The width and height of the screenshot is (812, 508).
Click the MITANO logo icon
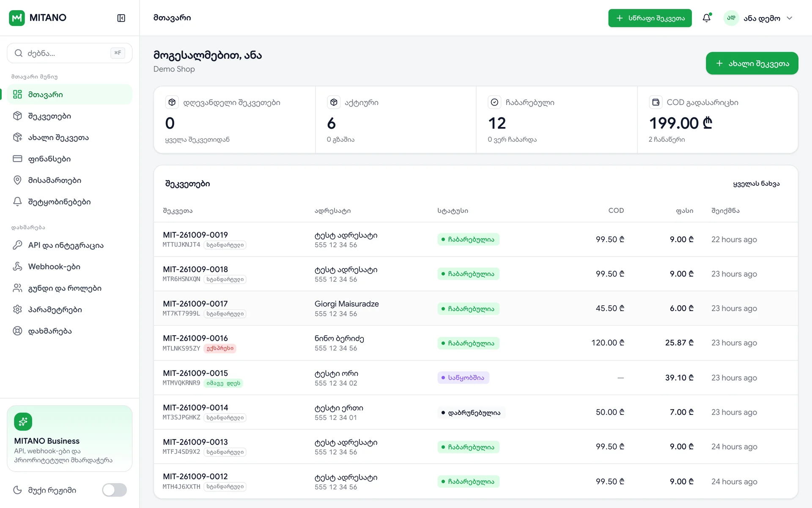pos(17,18)
